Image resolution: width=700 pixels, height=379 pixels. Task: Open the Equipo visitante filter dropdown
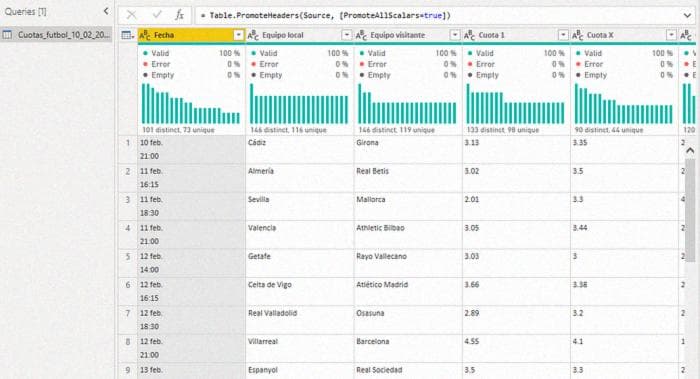(454, 35)
